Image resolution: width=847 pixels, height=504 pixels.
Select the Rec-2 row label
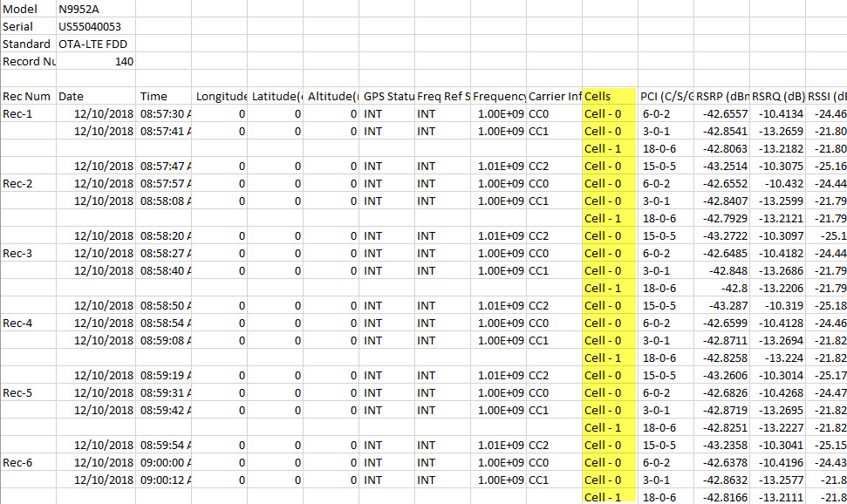[28, 184]
